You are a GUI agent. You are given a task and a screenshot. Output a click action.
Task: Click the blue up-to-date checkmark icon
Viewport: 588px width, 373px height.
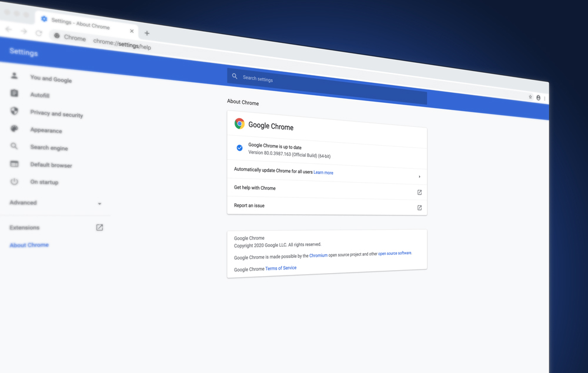coord(240,148)
